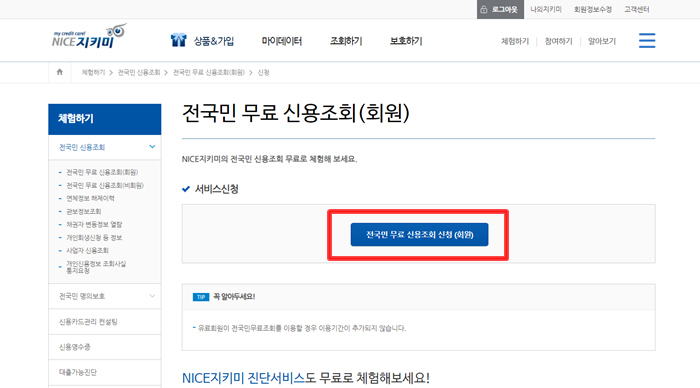Click the 서비스신청 heading

[x=217, y=189]
